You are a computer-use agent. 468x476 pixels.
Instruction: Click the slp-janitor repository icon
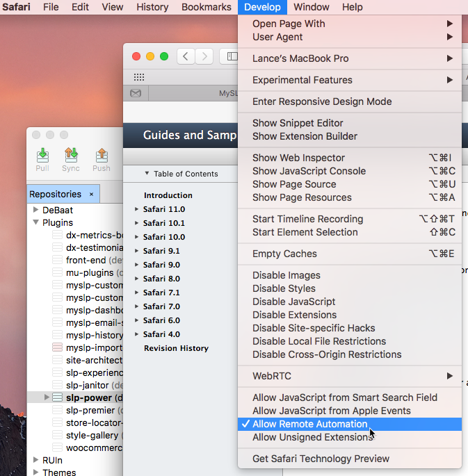pos(58,385)
